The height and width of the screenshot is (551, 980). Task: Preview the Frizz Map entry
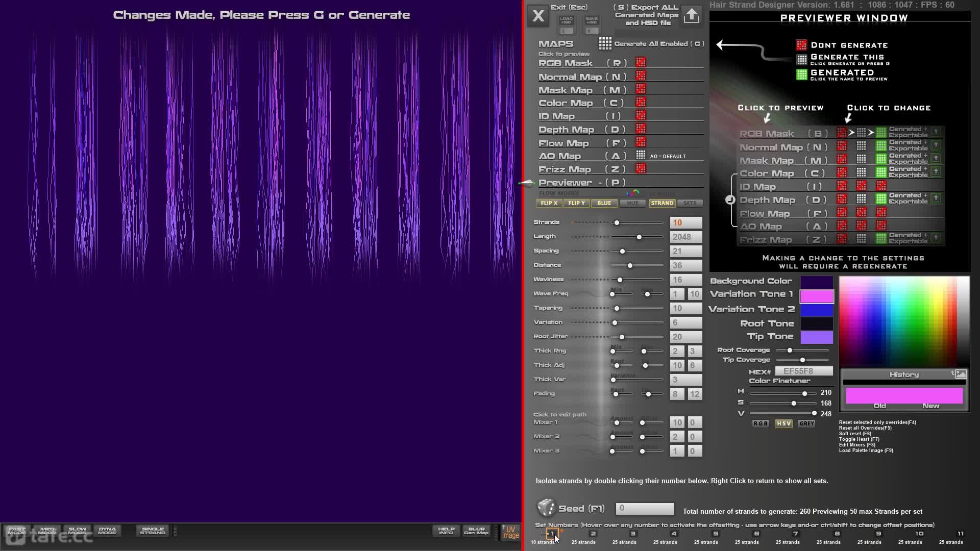click(581, 169)
